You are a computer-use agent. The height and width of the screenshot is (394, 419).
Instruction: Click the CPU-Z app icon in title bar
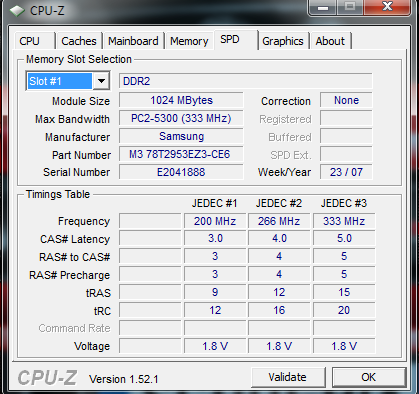click(x=17, y=11)
